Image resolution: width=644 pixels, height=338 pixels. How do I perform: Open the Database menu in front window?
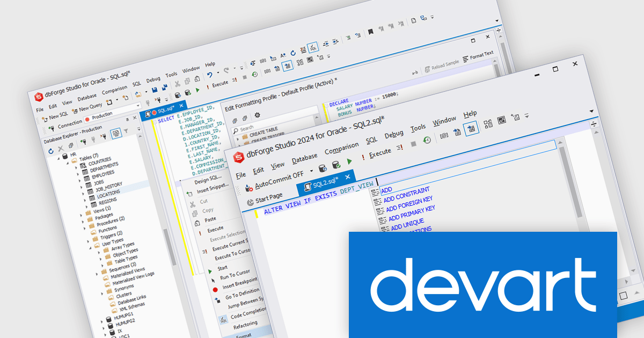tap(304, 158)
